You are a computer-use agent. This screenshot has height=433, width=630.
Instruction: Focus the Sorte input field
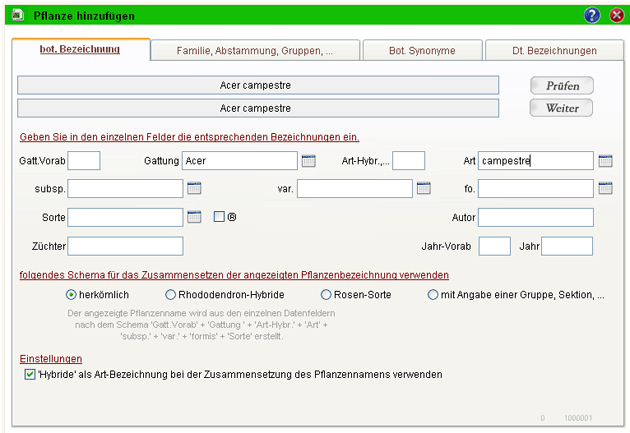[125, 217]
